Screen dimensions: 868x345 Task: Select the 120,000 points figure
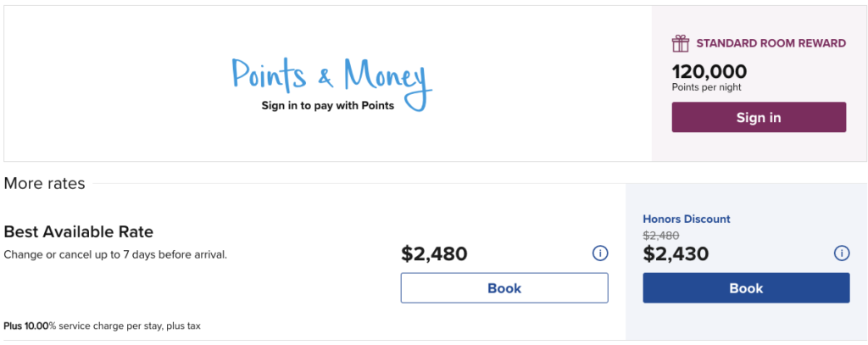point(709,71)
